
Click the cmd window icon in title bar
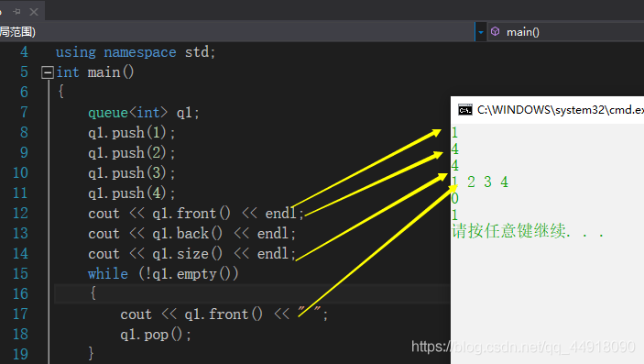tap(465, 110)
